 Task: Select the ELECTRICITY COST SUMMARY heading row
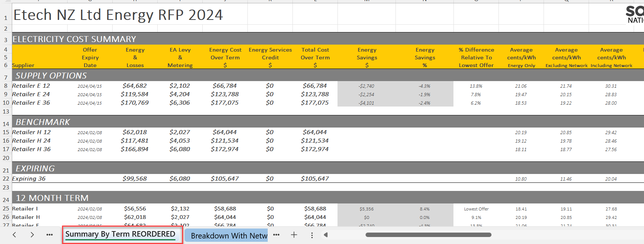click(74, 39)
